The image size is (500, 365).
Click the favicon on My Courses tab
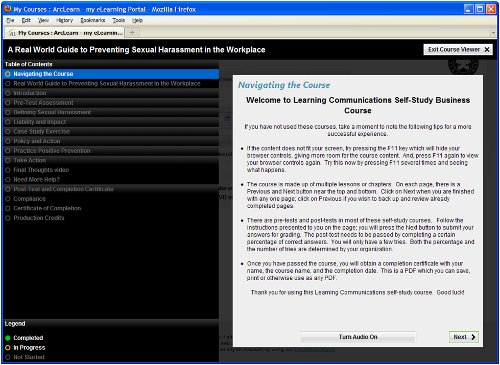(x=12, y=33)
